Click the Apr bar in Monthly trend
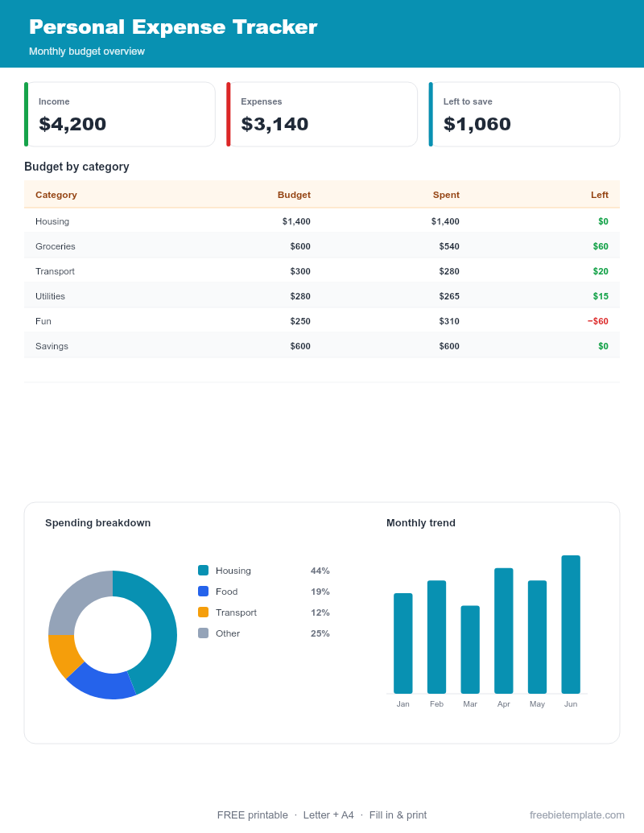This screenshot has width=644, height=833. tap(503, 631)
